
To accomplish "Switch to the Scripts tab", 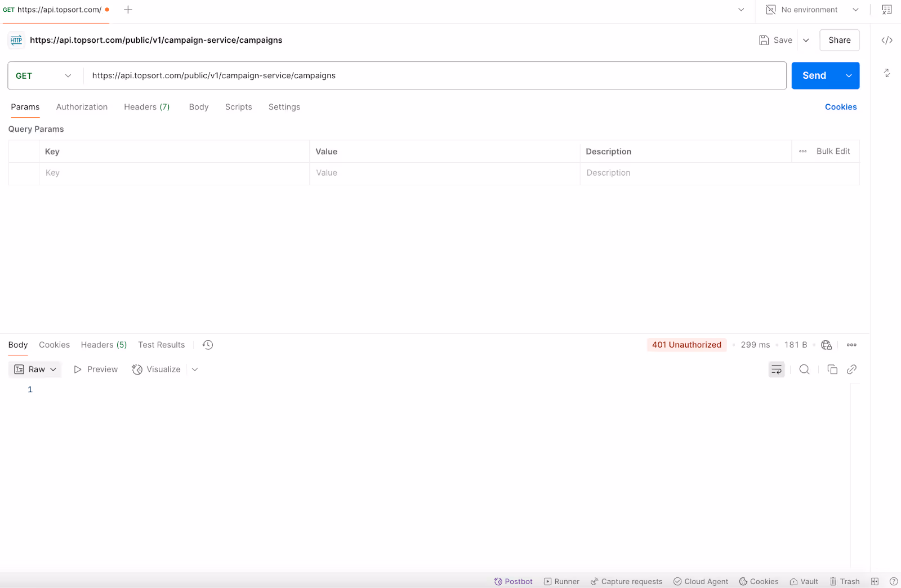I will click(239, 107).
